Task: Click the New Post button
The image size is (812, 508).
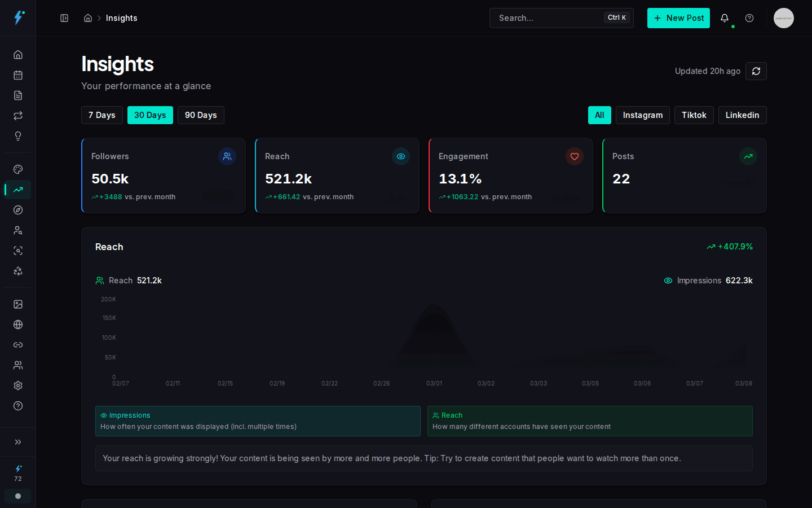Action: [x=678, y=18]
